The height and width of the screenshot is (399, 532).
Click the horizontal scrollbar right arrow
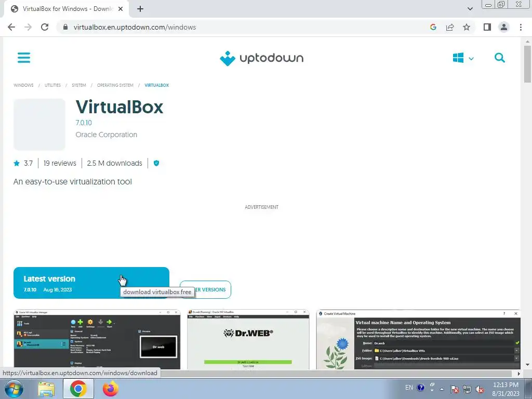(519, 374)
